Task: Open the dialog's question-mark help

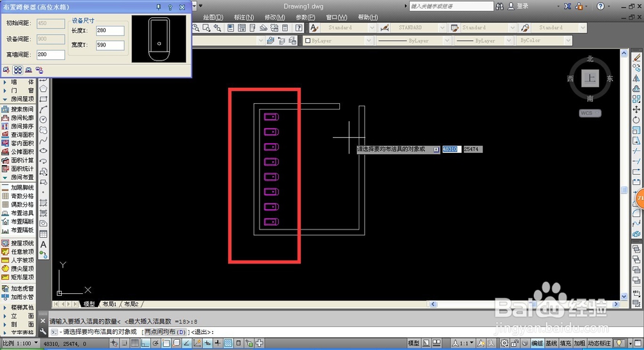Action: tap(170, 7)
